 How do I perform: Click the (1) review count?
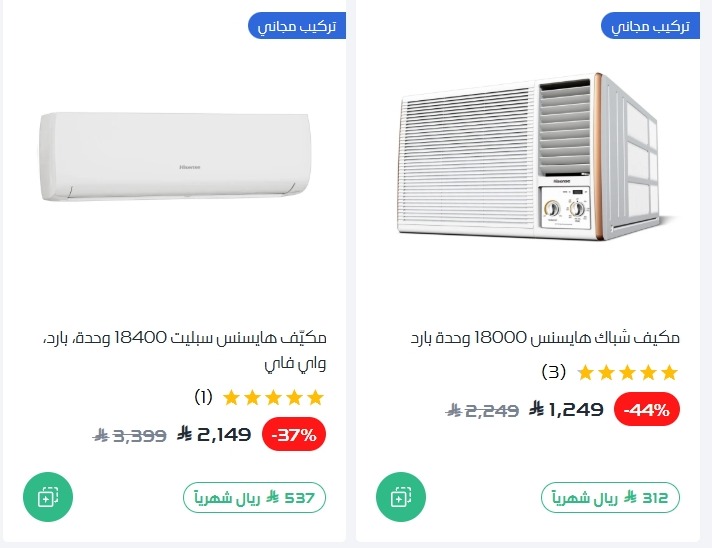point(204,397)
